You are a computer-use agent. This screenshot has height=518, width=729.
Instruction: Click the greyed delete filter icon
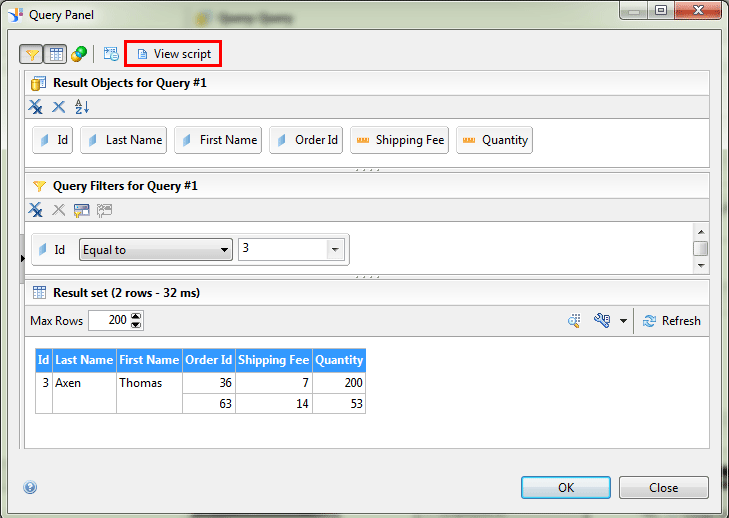[x=59, y=210]
